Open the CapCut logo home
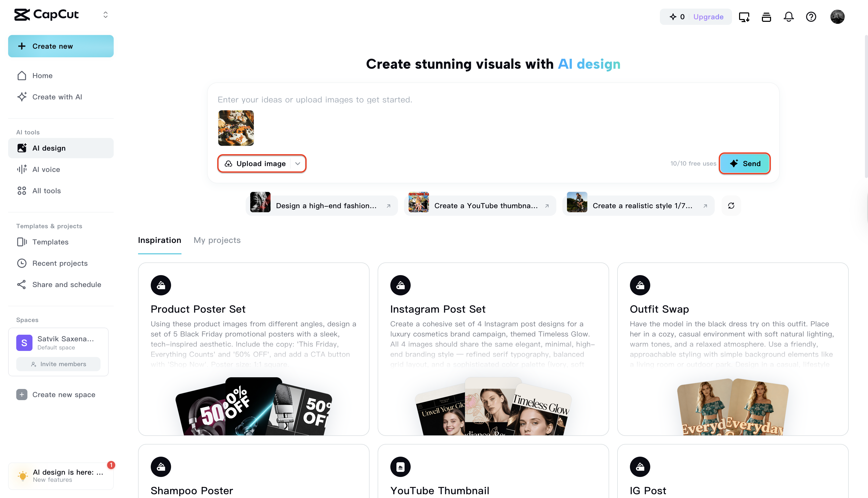Viewport: 868px width, 498px height. (x=46, y=15)
